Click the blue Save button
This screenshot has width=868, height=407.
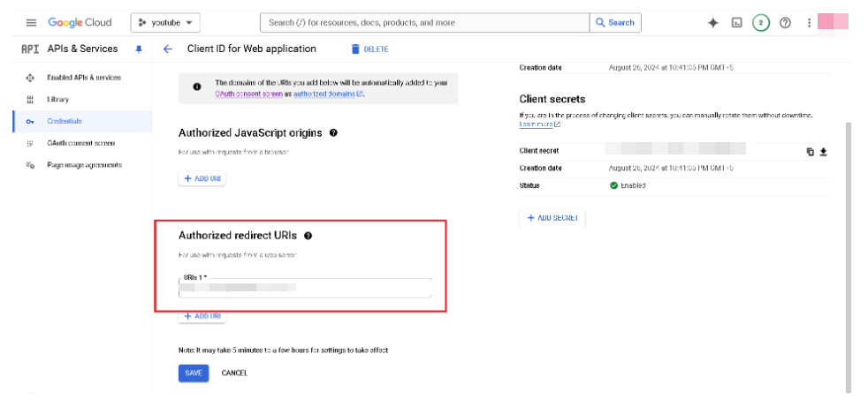click(x=194, y=373)
